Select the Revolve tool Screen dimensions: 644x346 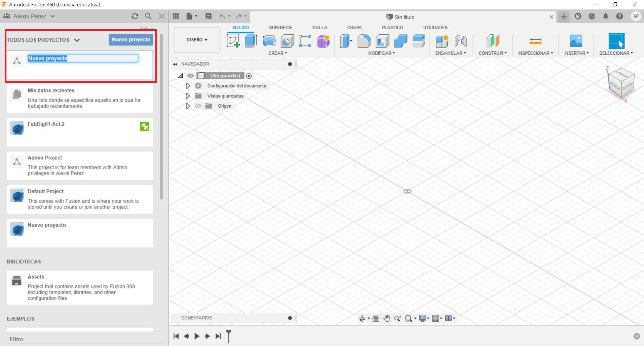269,41
